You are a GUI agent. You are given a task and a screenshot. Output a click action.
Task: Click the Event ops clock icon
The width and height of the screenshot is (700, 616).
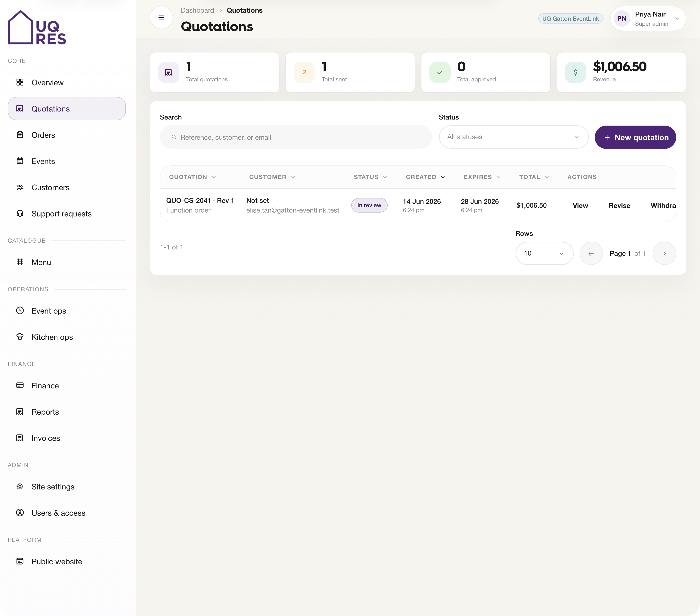(x=20, y=310)
